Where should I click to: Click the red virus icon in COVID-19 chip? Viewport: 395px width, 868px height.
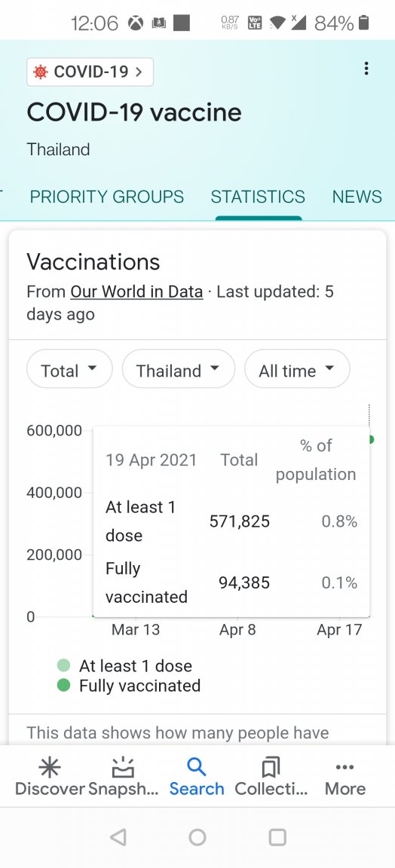click(41, 72)
